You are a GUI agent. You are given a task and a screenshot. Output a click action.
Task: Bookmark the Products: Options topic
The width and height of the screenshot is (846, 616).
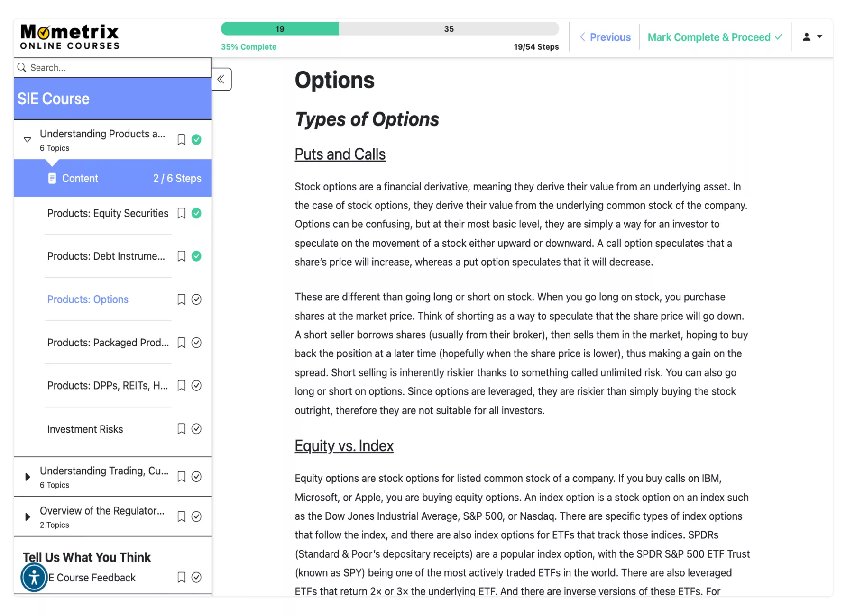pos(181,299)
